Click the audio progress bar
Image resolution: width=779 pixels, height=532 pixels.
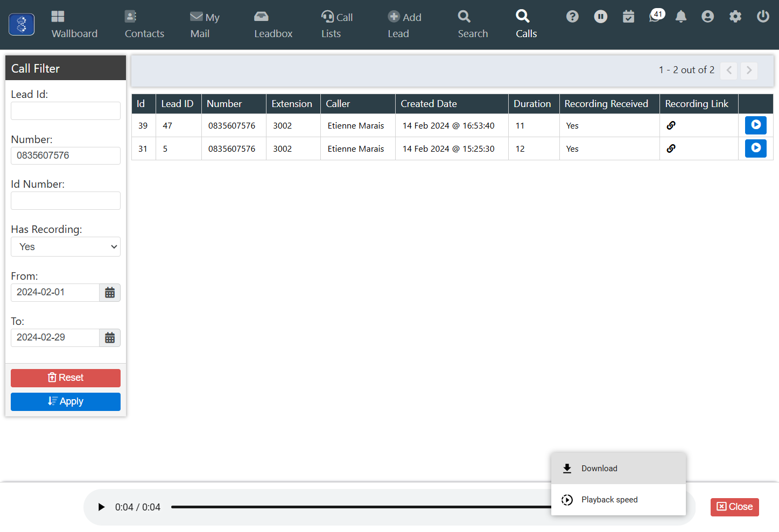point(361,507)
